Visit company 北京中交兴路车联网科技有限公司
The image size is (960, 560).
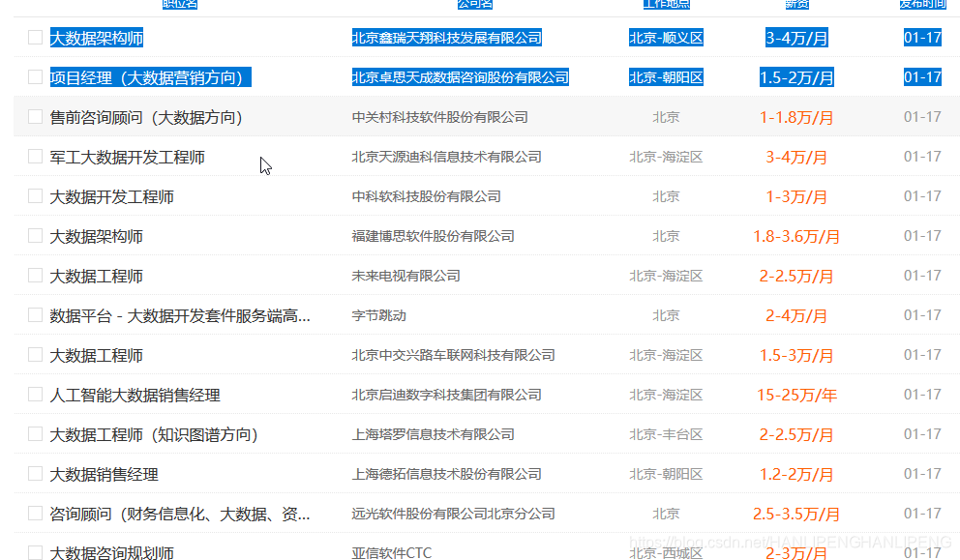coord(454,355)
